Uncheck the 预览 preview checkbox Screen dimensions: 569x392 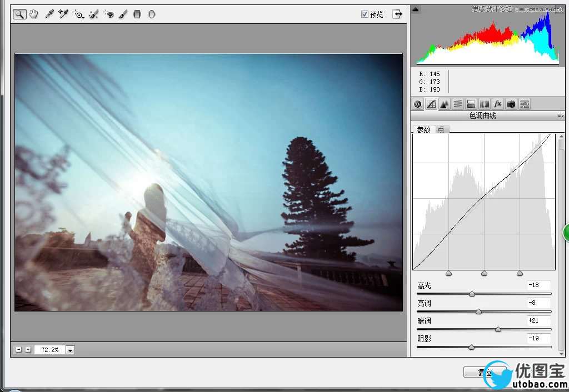point(365,14)
